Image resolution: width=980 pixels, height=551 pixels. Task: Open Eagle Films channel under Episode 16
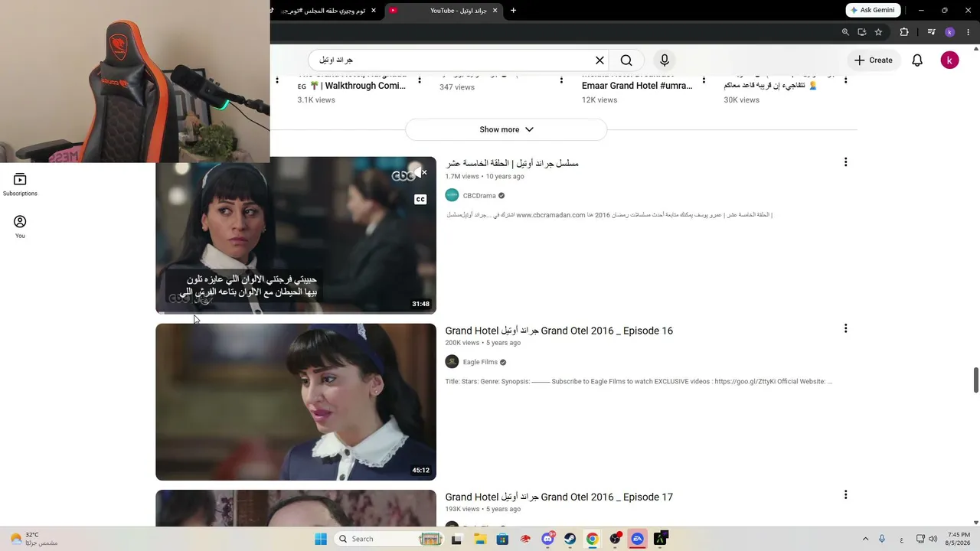480,362
